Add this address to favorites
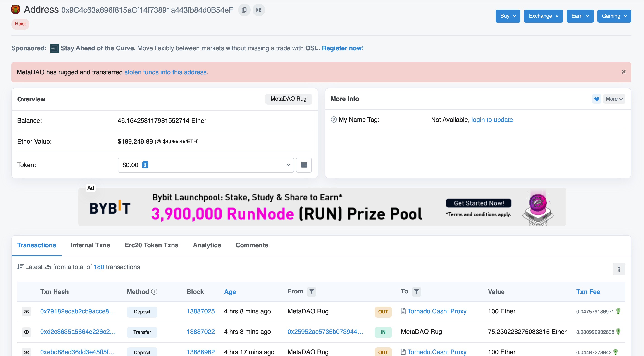Viewport: 644px width, 356px height. coord(597,99)
